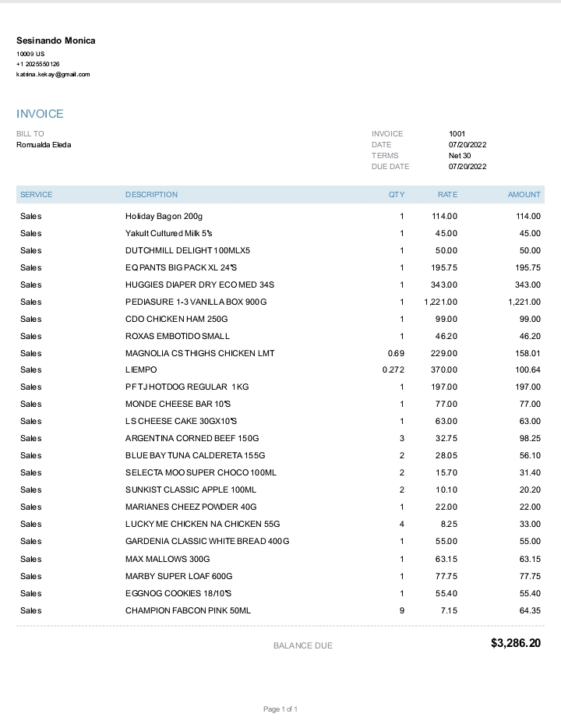Viewport: 561px width, 728px height.
Task: Click MAX MALLOWS 300G description
Action: pyautogui.click(x=168, y=560)
